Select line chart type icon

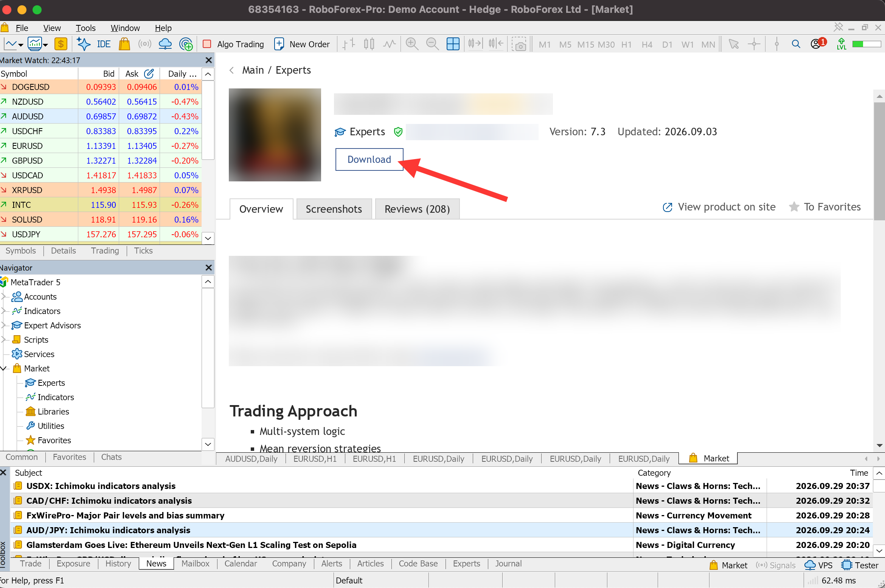coord(389,44)
